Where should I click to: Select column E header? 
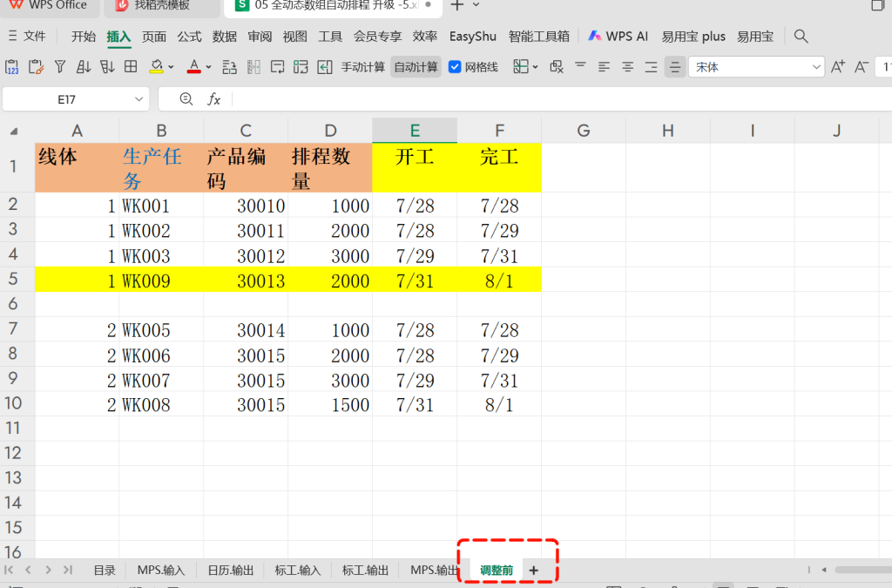(415, 131)
